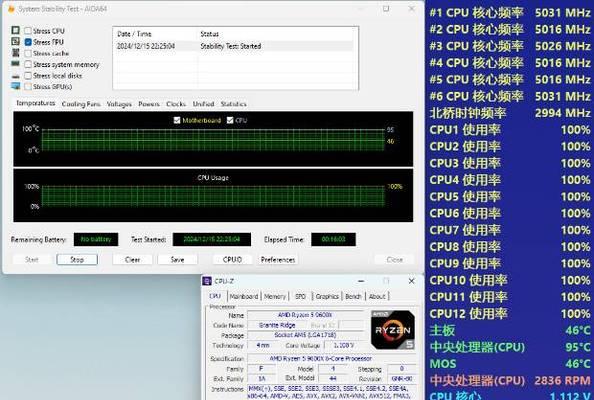Click the memory module icon beside Stress system memory
The width and height of the screenshot is (594, 400).
[16, 64]
